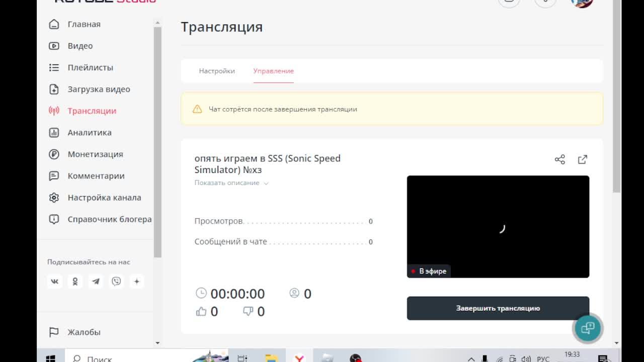
Task: Open the Аналитика chart icon
Action: [x=54, y=133]
